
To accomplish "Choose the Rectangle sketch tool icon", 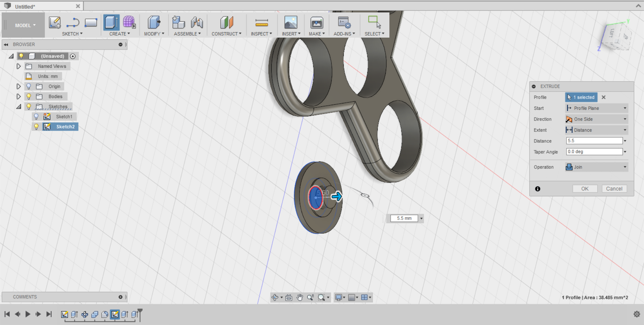I will 91,22.
